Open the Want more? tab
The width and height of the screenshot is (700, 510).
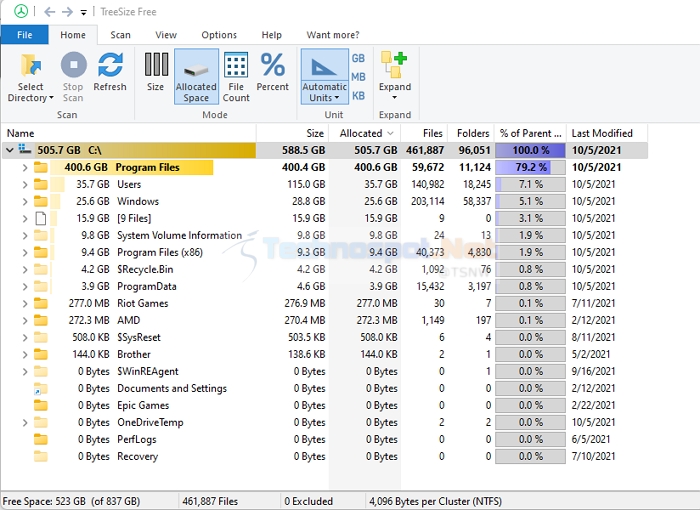333,35
